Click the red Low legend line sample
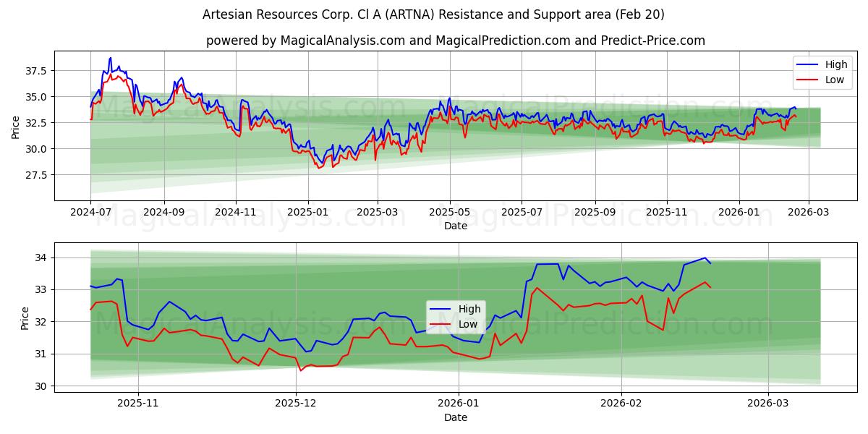 coord(806,79)
